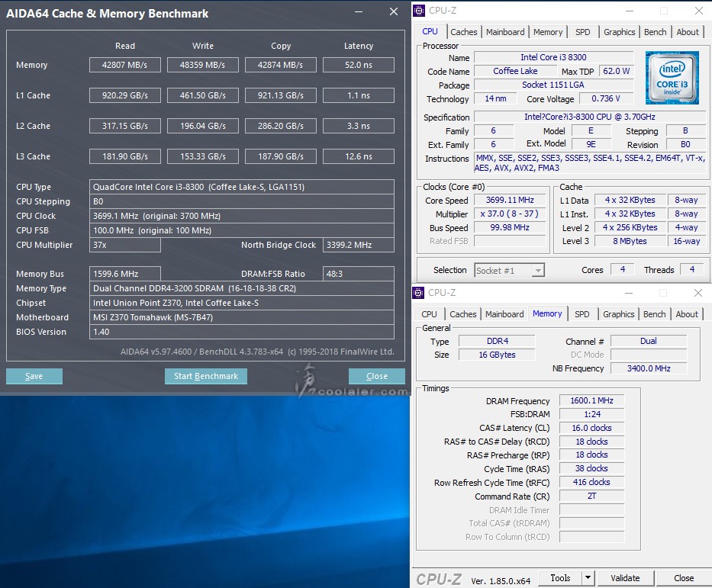Click the Memory Bus value 1599.6 MHz

125,274
